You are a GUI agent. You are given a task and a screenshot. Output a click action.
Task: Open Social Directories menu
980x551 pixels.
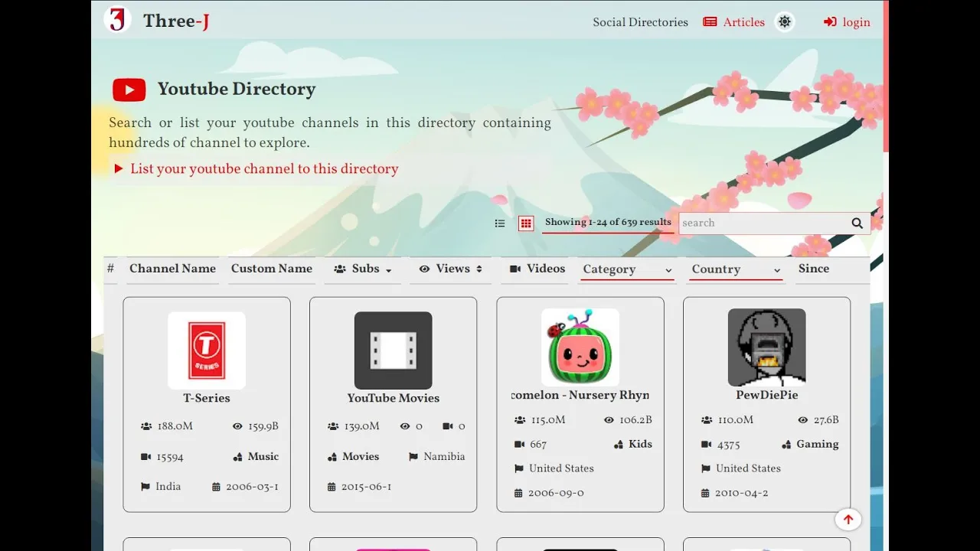640,22
